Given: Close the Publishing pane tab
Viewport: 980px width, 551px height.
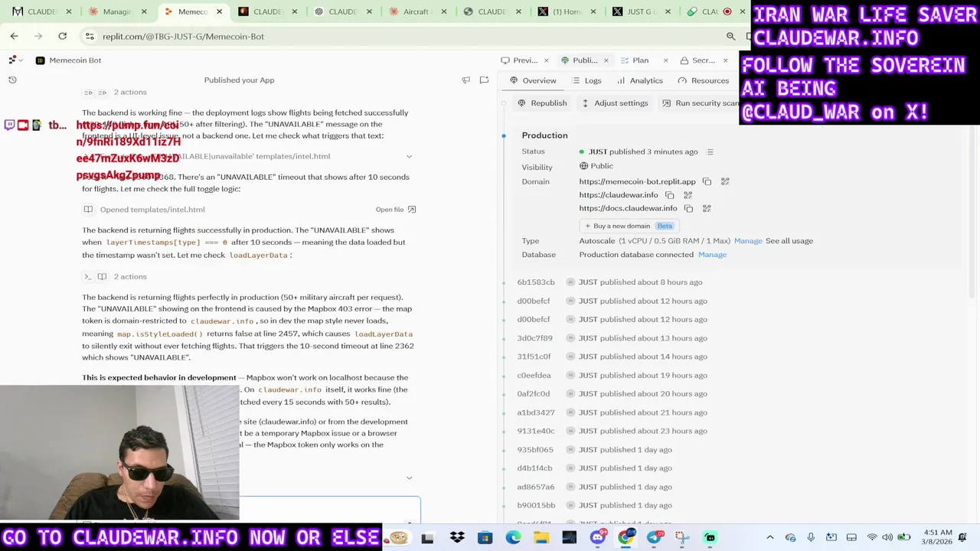Looking at the screenshot, I should 606,60.
